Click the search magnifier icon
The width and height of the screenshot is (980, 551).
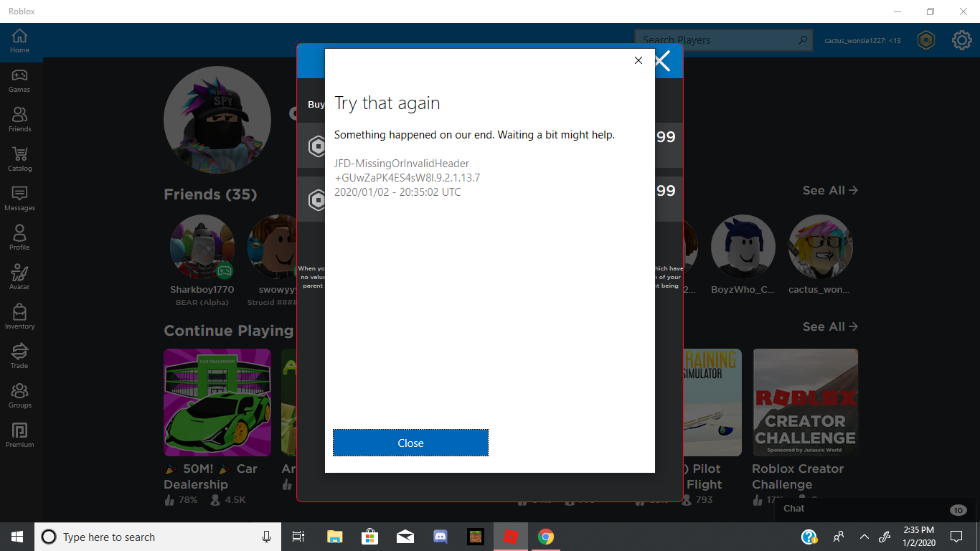click(804, 40)
